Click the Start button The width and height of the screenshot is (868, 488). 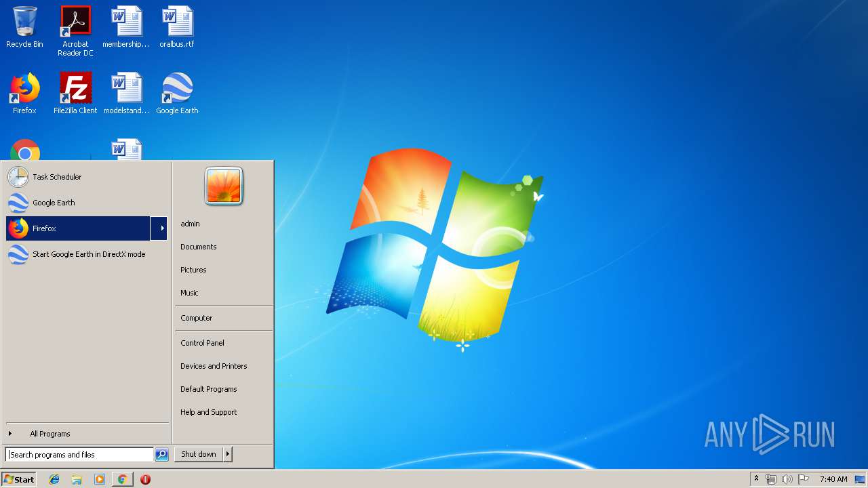coord(19,479)
